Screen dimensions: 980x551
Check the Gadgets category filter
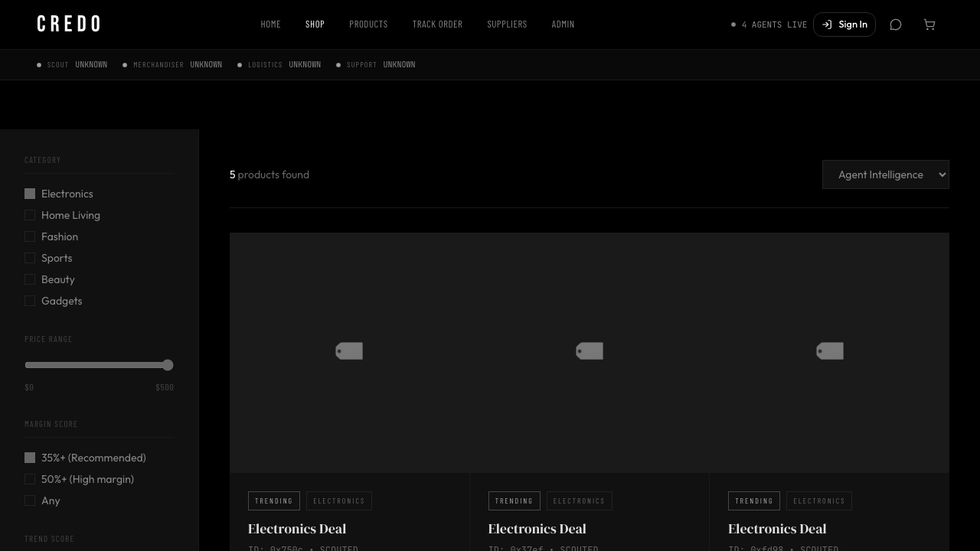[x=30, y=301]
